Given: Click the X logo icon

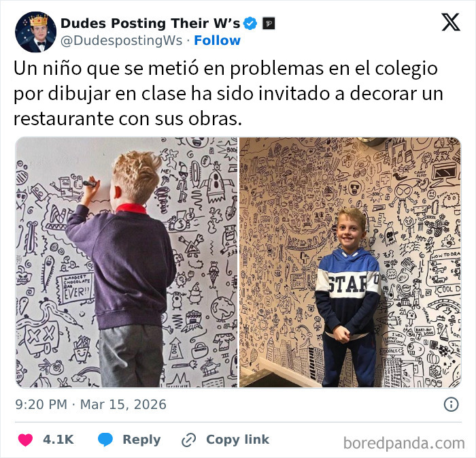Looking at the screenshot, I should coord(451,22).
